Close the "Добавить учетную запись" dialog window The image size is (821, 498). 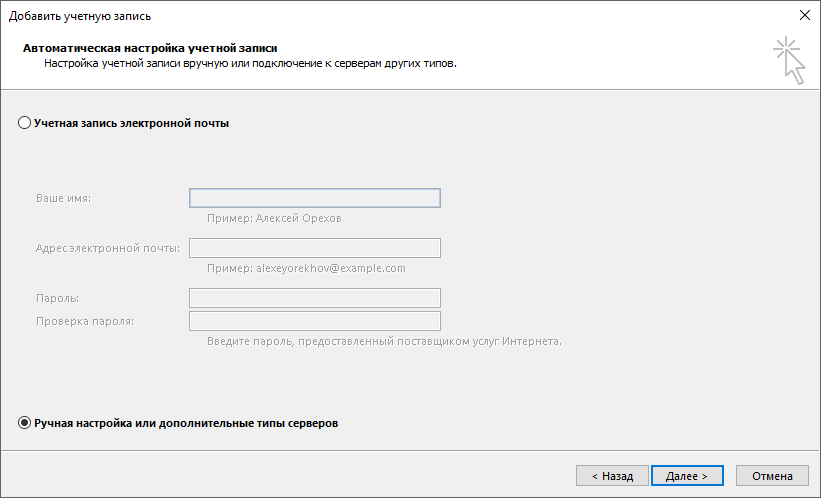tap(804, 15)
